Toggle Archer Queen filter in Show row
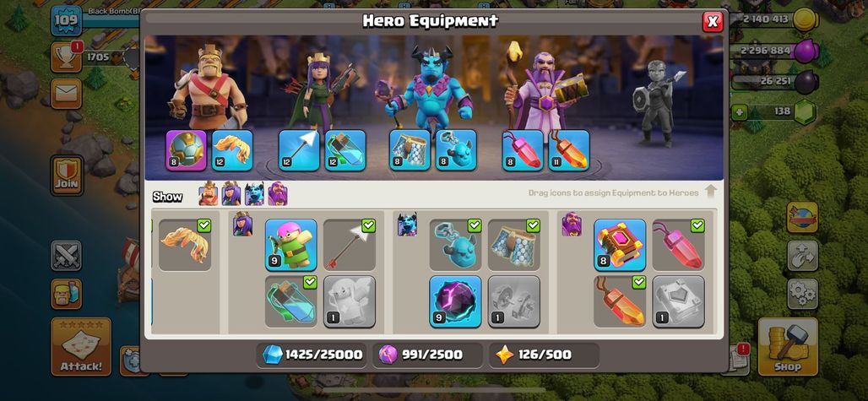Viewport: 868px width, 401px height. tap(231, 193)
